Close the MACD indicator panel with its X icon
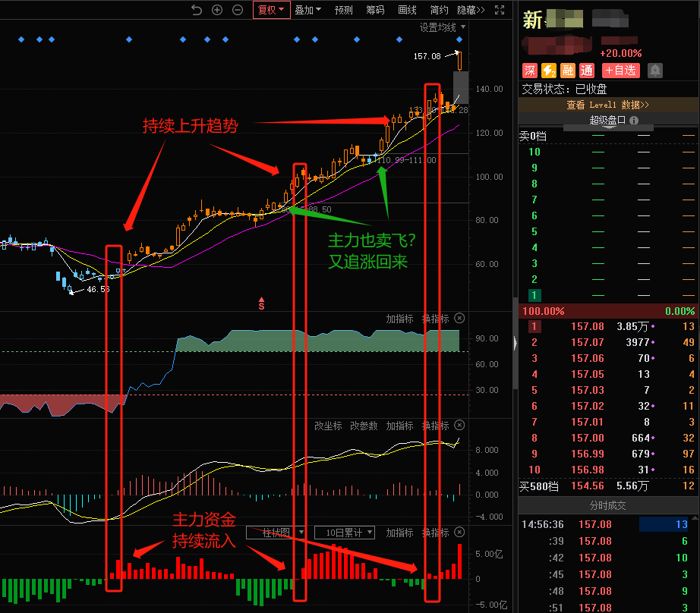The width and height of the screenshot is (700, 613). [x=459, y=425]
